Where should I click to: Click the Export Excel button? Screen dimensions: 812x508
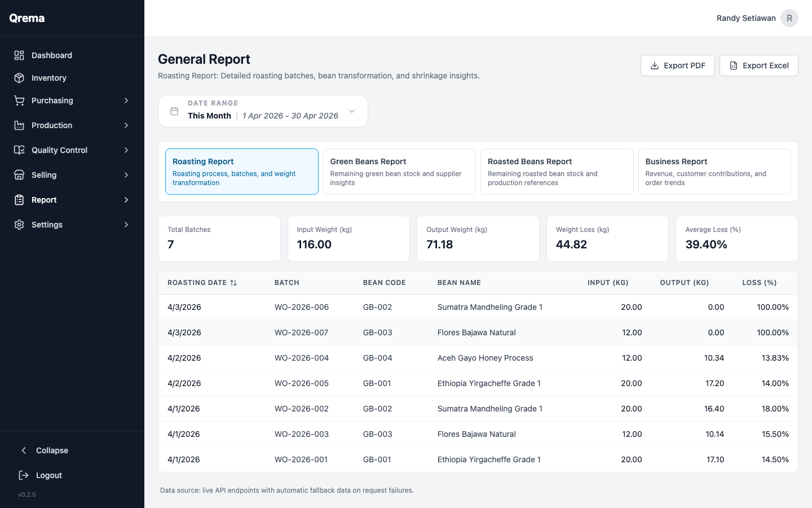pyautogui.click(x=758, y=65)
